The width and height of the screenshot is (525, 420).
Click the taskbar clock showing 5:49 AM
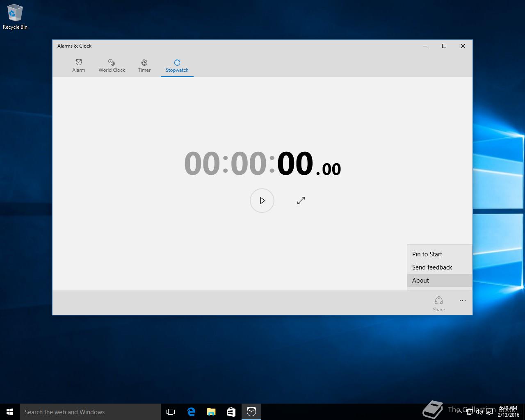tap(508, 412)
